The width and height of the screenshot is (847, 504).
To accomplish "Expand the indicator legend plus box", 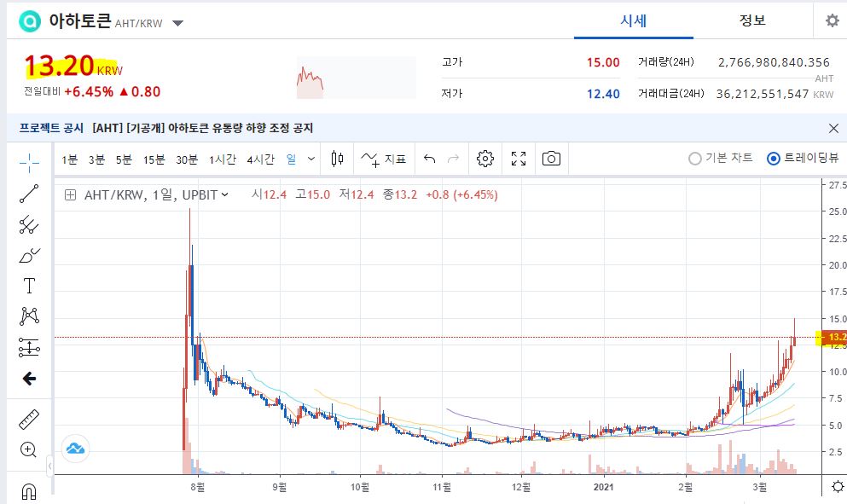I will 70,195.
